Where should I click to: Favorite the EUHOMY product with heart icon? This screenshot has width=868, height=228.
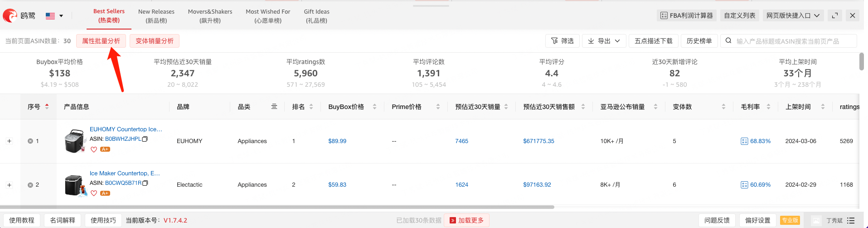coord(94,149)
